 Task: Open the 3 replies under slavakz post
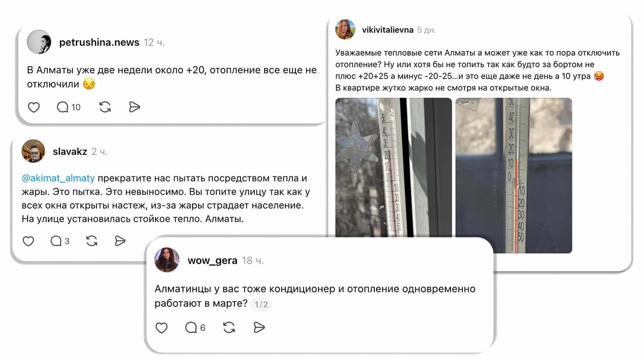pos(60,241)
